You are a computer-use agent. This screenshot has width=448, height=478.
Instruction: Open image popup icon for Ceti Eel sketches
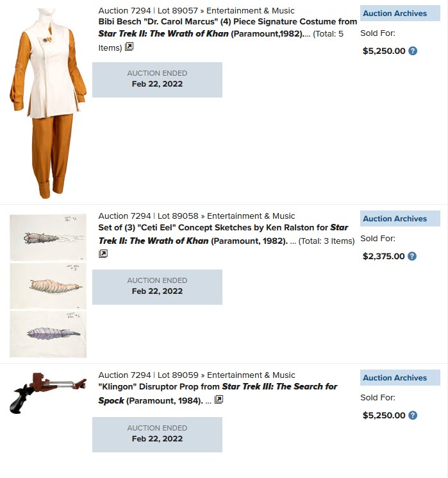tap(103, 253)
